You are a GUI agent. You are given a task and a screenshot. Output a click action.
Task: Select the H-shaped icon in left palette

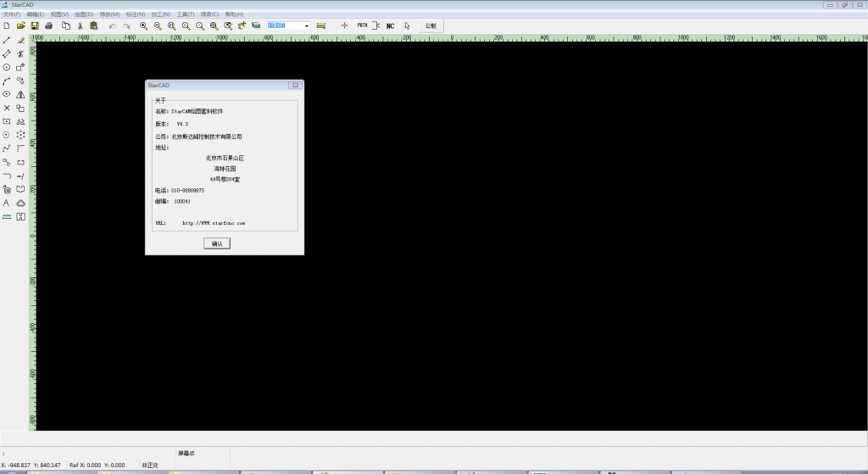20,216
